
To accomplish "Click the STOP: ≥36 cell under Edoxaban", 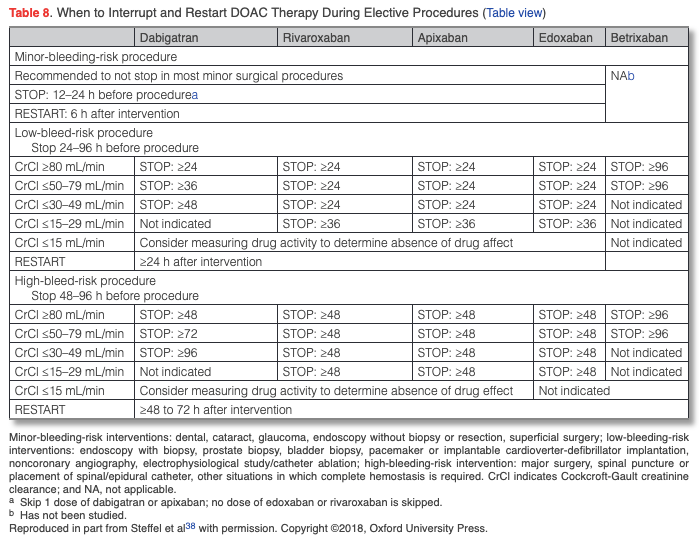I will 567,224.
